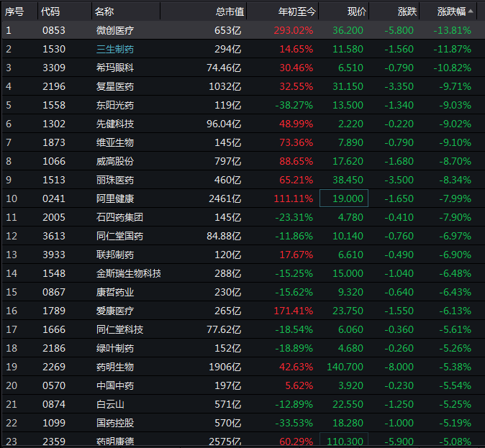The width and height of the screenshot is (485, 448).
Task: Sort by 总市值 column header
Action: click(x=230, y=12)
